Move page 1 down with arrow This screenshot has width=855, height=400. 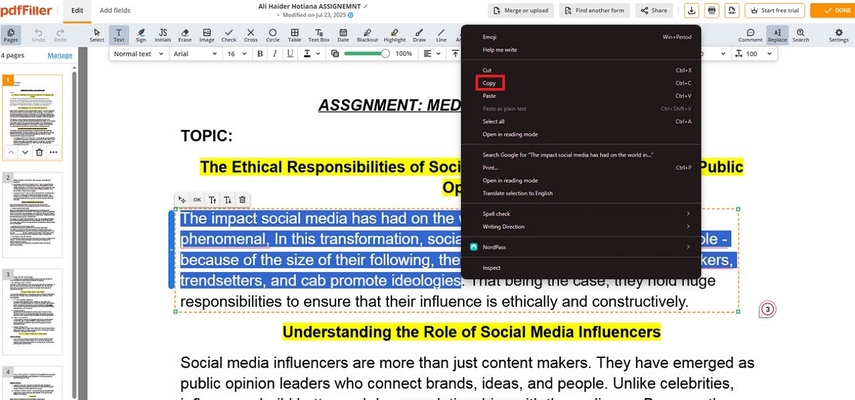point(25,153)
